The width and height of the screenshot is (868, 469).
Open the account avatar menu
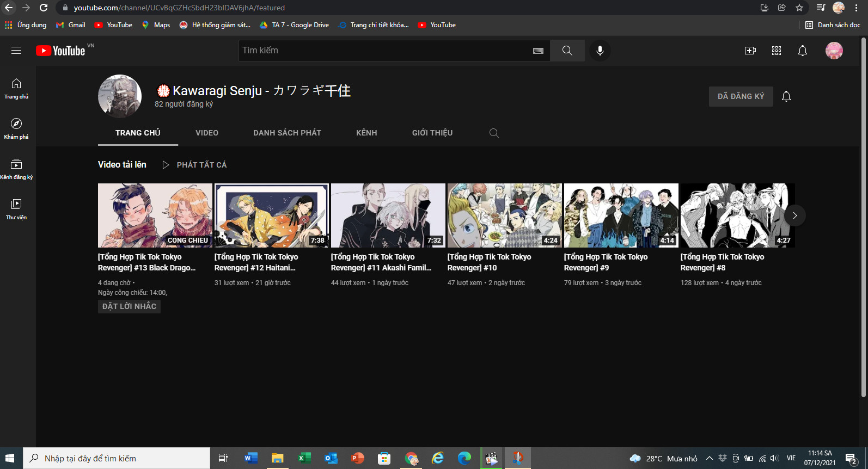coord(834,51)
